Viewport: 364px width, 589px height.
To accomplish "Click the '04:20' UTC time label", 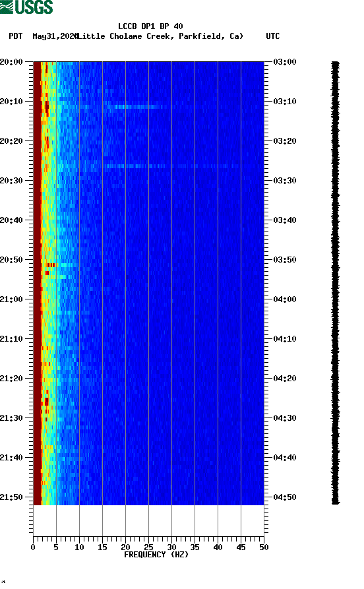I will [x=285, y=379].
